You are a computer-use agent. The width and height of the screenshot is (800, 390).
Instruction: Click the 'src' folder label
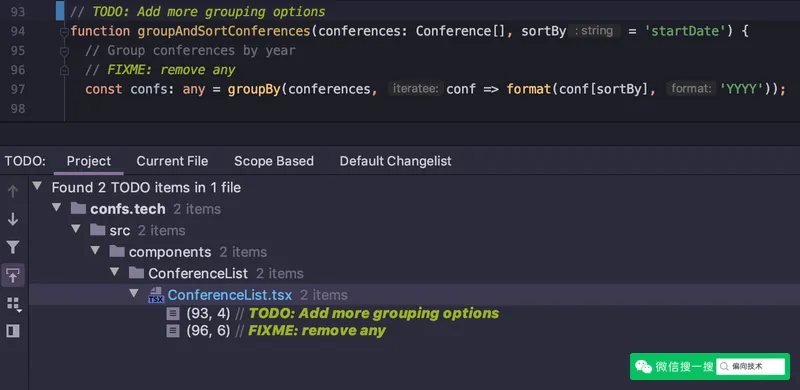click(120, 230)
